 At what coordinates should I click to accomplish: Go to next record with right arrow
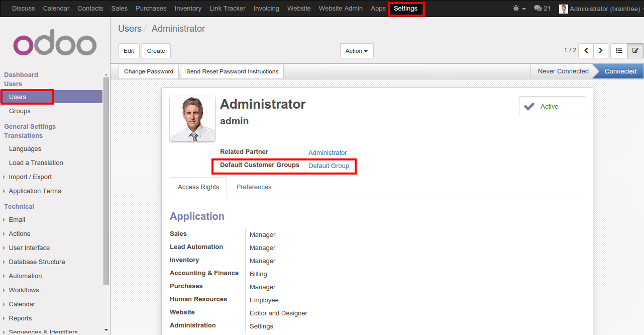coord(601,50)
